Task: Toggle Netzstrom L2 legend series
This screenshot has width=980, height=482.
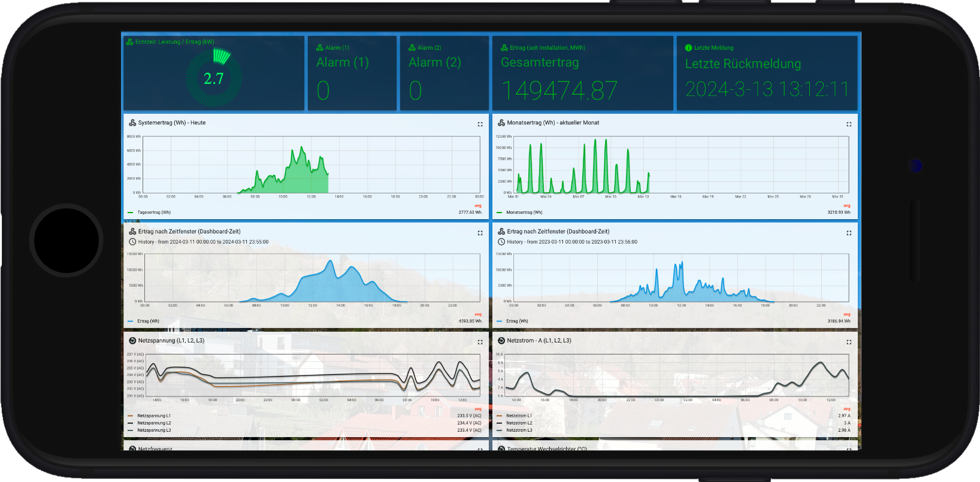Action: (x=515, y=423)
